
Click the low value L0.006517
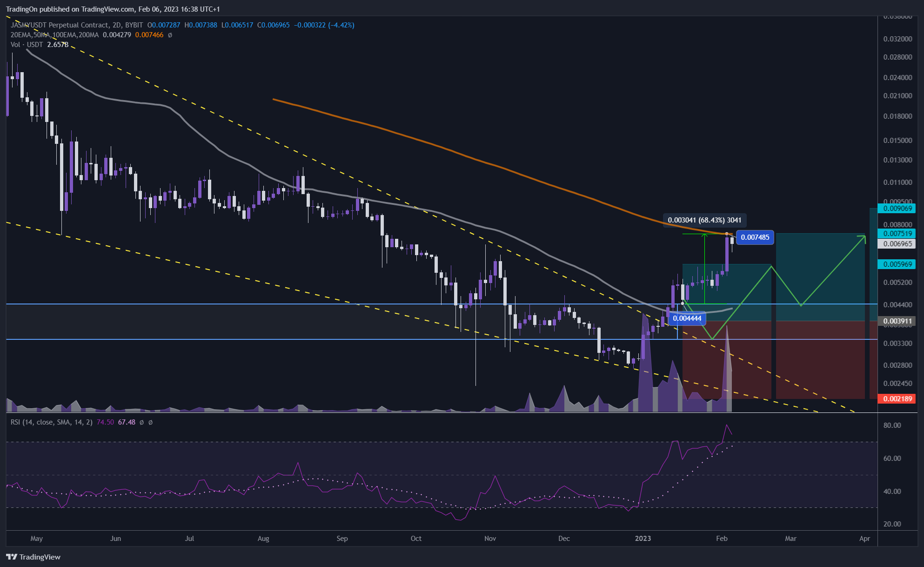(x=237, y=25)
